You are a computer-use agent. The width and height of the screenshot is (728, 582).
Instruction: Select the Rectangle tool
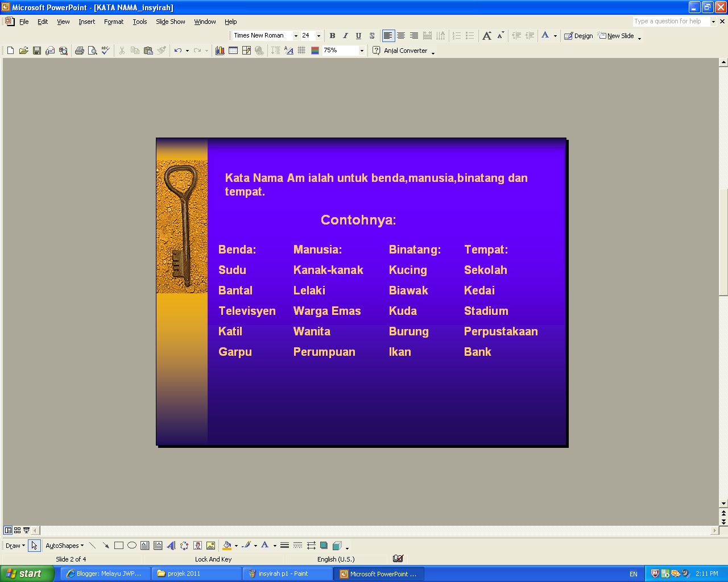pyautogui.click(x=118, y=546)
